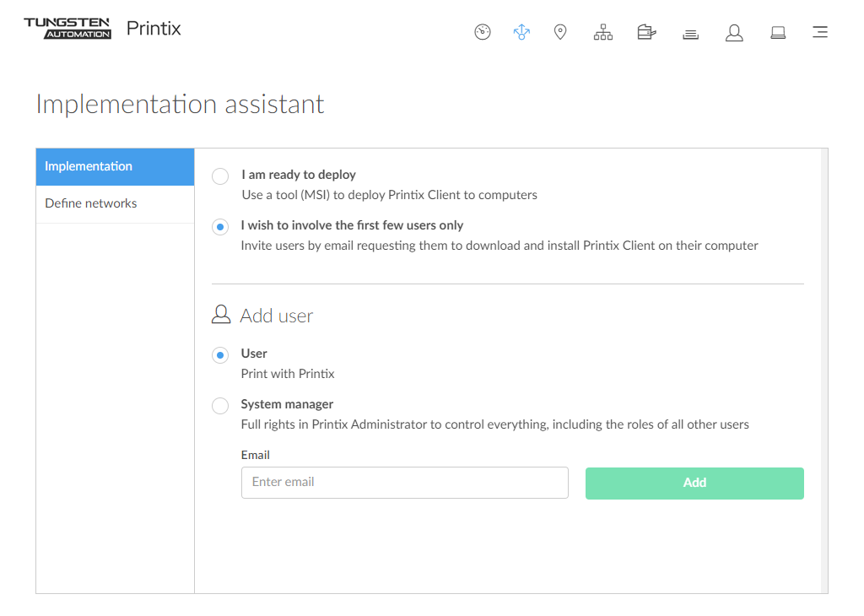Select 'I wish to involve the first few users only'

[220, 227]
